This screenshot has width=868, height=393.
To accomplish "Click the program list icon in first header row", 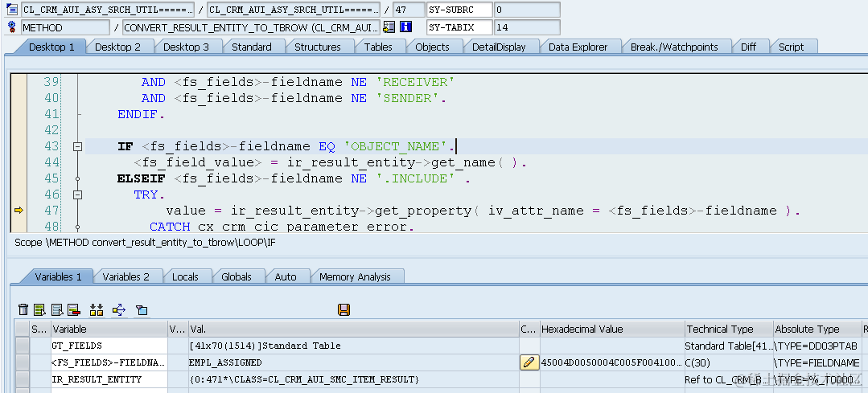I will point(11,10).
